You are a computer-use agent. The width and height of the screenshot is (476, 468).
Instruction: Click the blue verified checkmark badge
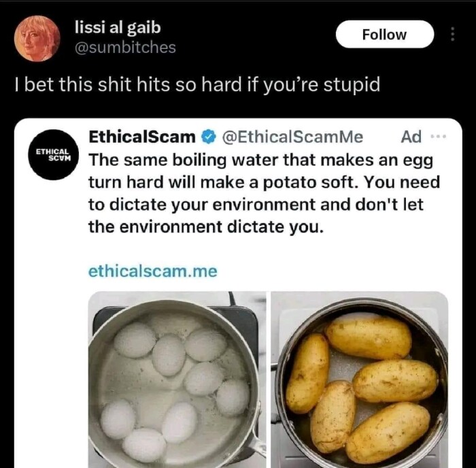click(x=207, y=137)
